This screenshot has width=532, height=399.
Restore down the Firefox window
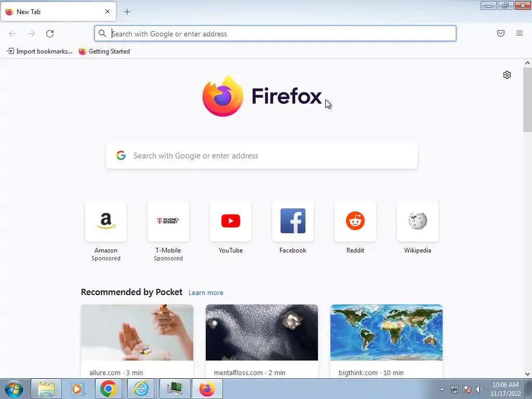click(506, 5)
